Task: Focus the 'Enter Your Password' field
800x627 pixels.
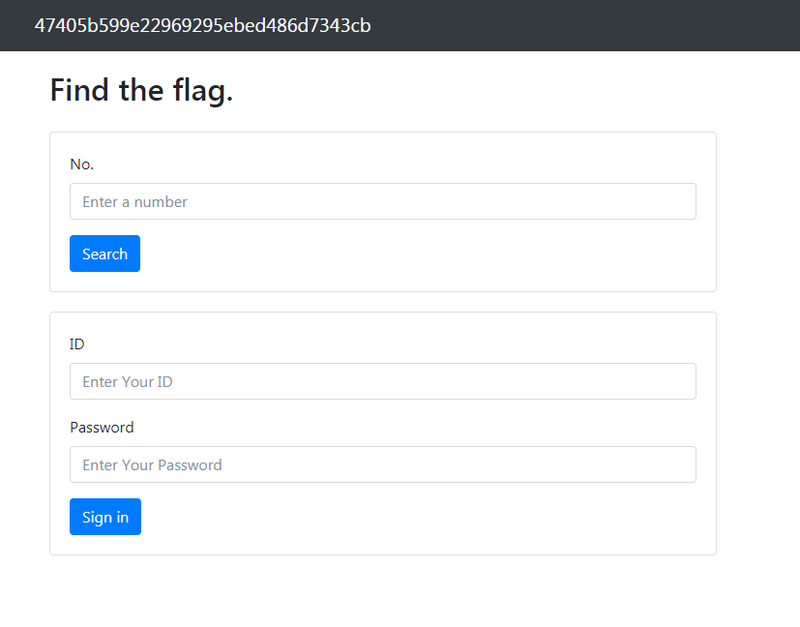Action: coord(383,465)
